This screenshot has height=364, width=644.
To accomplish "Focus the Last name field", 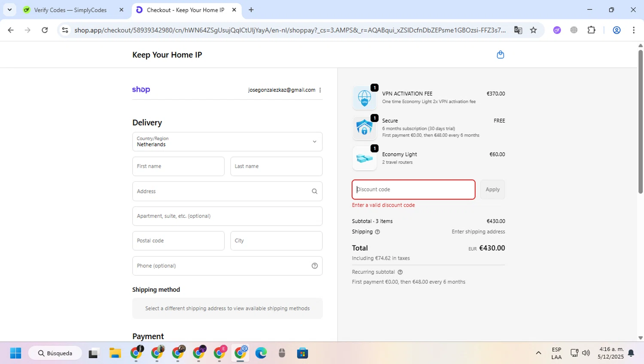I will (276, 166).
